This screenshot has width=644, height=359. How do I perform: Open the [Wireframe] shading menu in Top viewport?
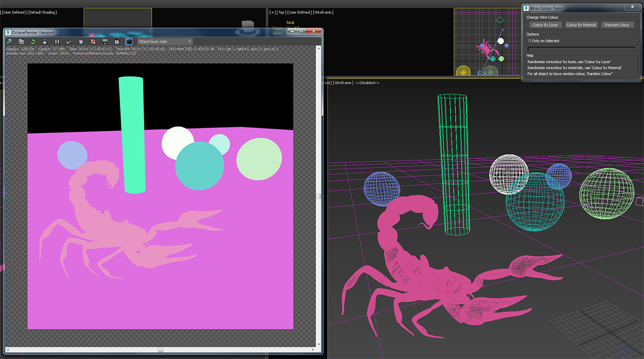click(324, 12)
